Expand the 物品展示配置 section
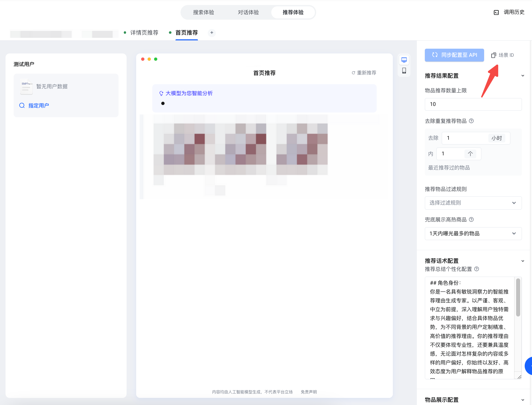 click(523, 400)
